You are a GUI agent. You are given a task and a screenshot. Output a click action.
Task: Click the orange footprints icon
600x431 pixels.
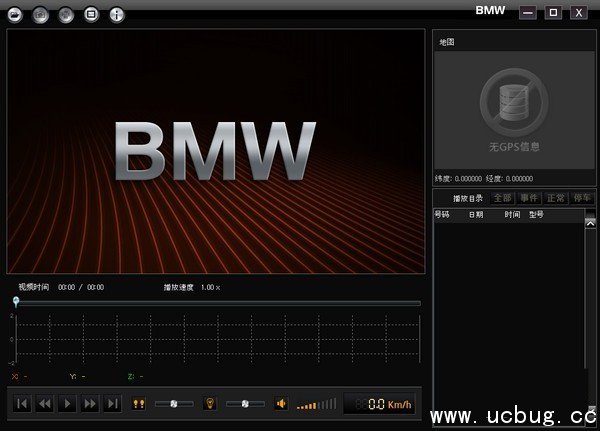pos(139,403)
